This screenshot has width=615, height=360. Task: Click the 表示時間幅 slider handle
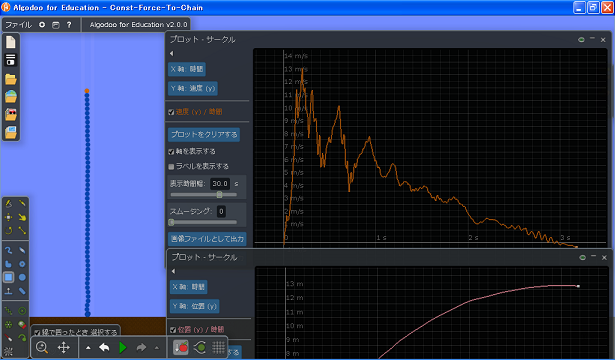coord(220,195)
